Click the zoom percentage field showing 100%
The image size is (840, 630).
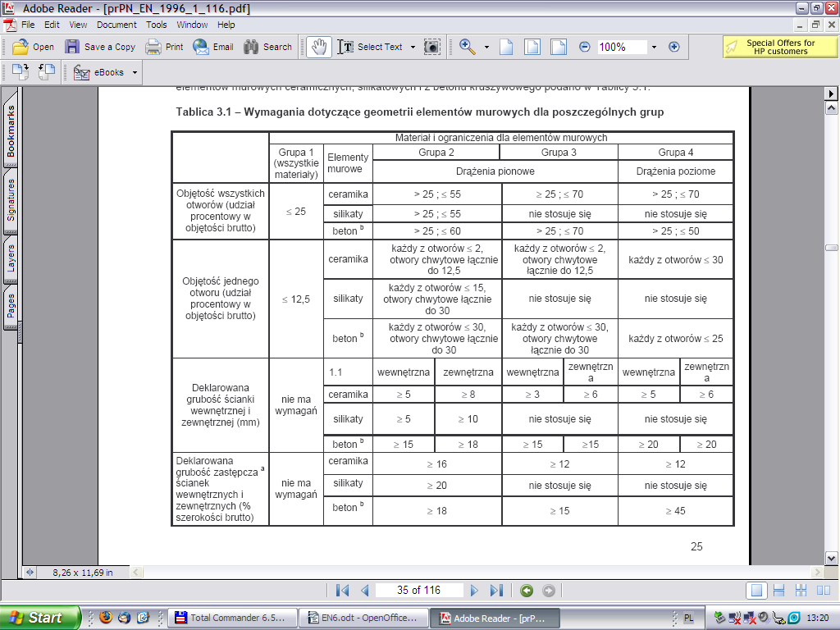click(x=622, y=47)
